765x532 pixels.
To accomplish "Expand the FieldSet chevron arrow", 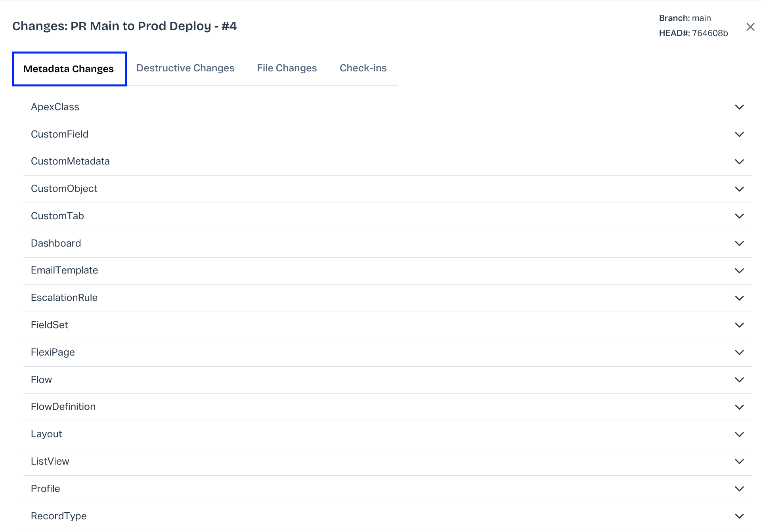I will [x=739, y=325].
